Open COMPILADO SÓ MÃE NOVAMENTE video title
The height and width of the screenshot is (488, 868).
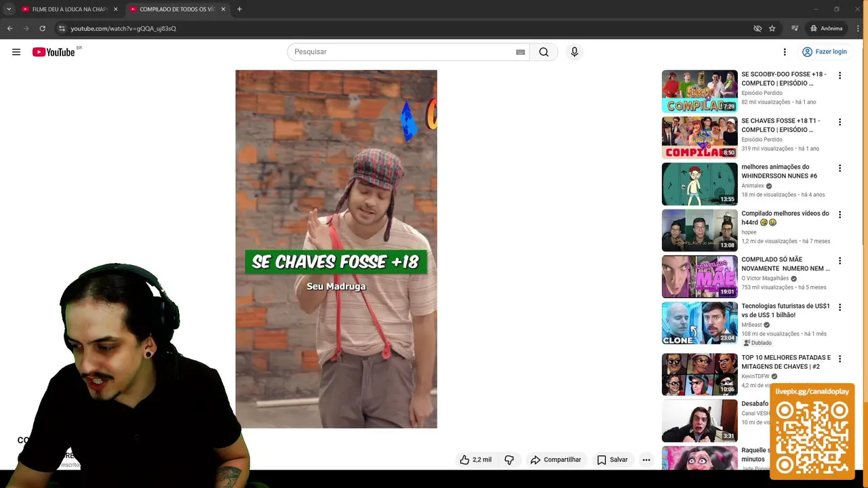coord(785,264)
